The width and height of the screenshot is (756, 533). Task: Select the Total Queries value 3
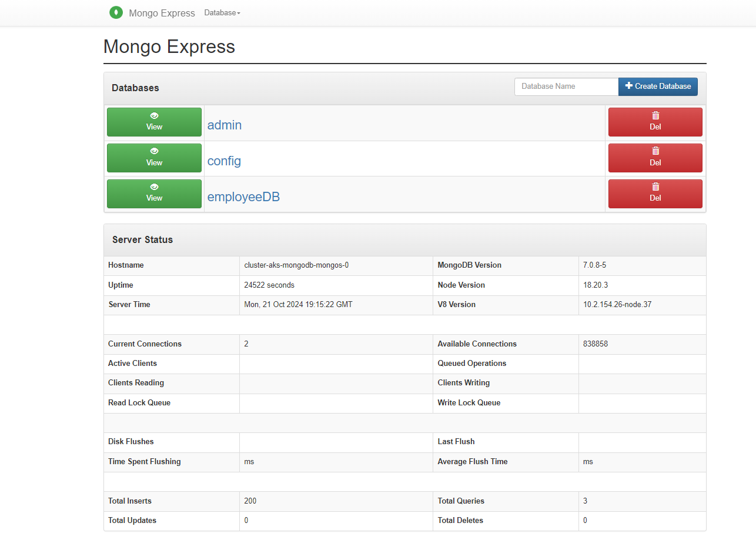pos(586,501)
